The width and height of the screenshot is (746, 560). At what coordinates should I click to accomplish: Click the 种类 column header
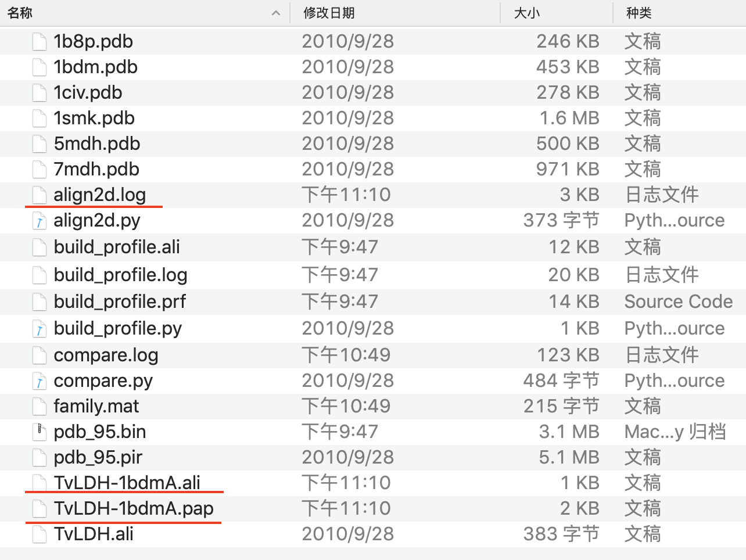pos(639,13)
